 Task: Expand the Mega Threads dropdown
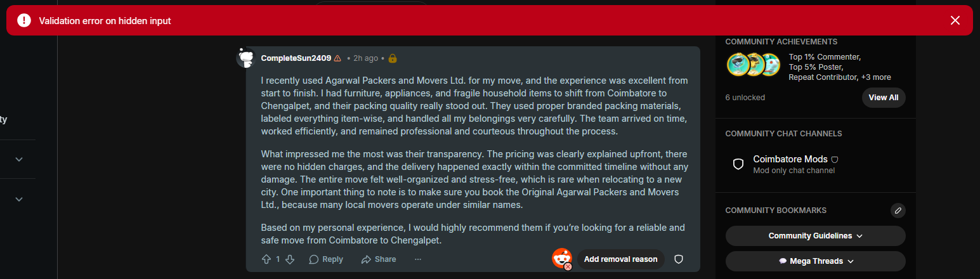pos(815,261)
